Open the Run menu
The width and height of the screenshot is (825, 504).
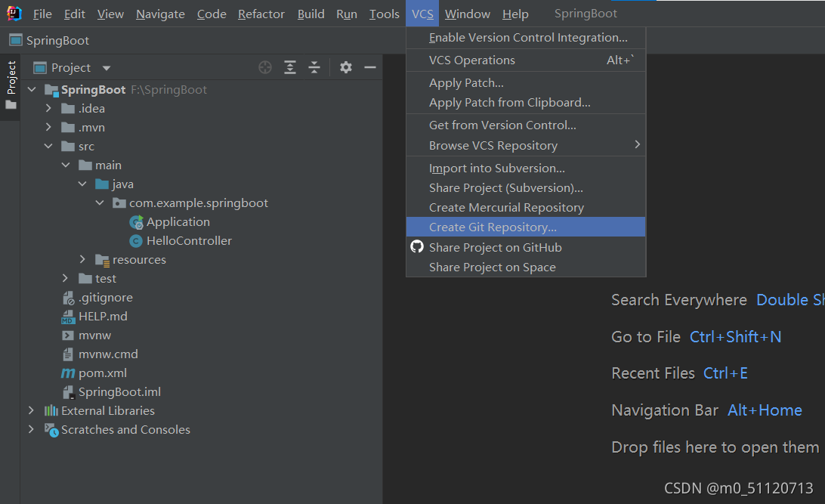tap(347, 14)
